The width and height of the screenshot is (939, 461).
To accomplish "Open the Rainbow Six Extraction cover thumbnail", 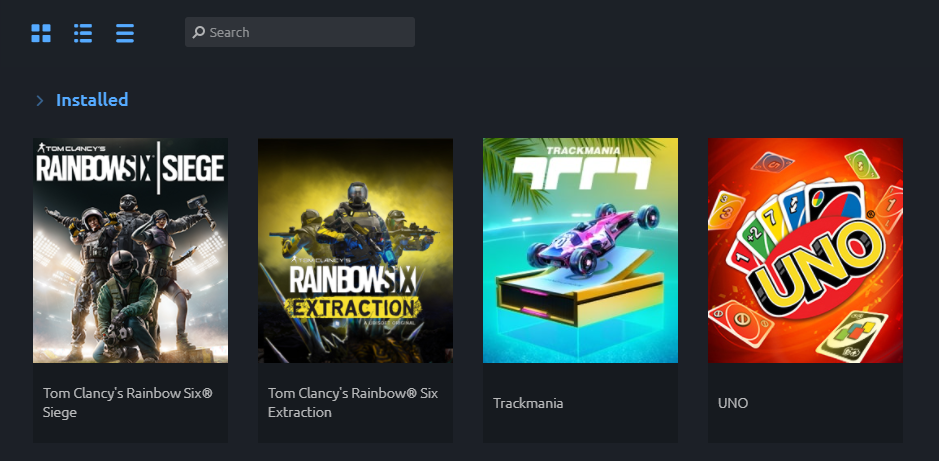I will click(x=355, y=250).
